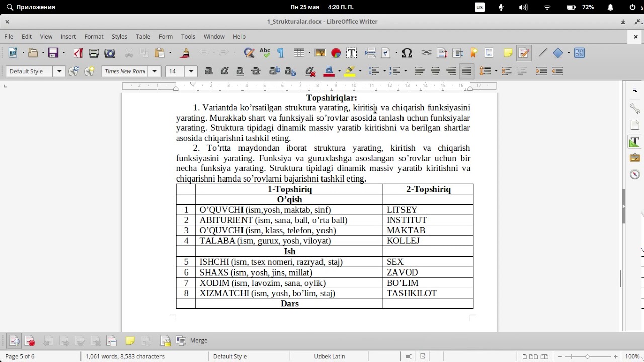
Task: Apply the red font color swatch
Action: pos(330,71)
